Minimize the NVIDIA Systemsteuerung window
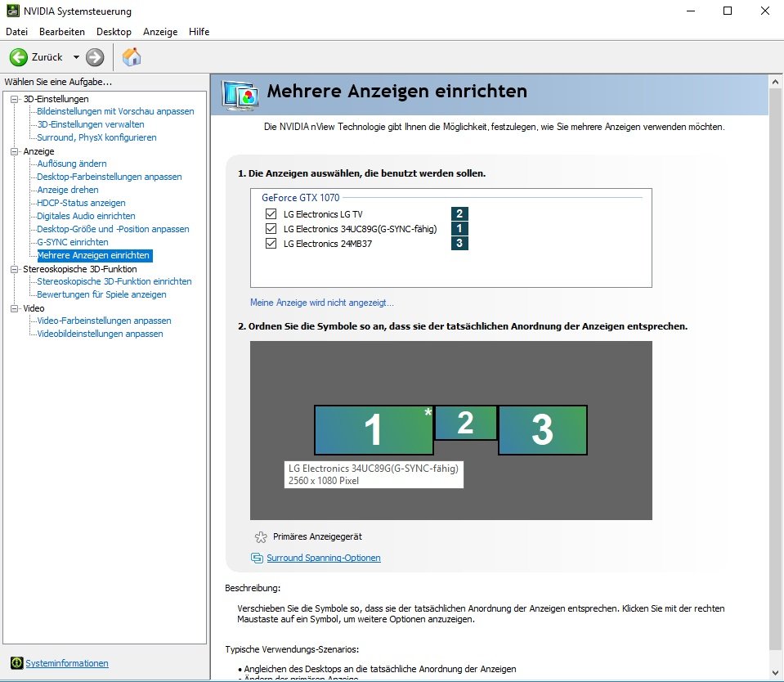This screenshot has width=784, height=682. tap(691, 11)
